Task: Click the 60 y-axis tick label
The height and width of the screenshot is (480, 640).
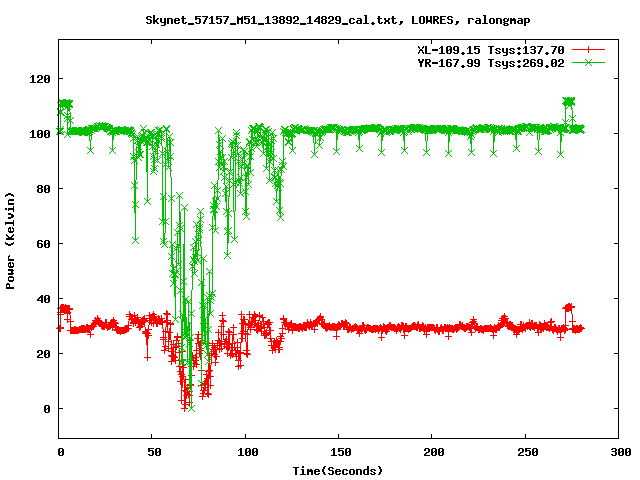Action: 43,244
